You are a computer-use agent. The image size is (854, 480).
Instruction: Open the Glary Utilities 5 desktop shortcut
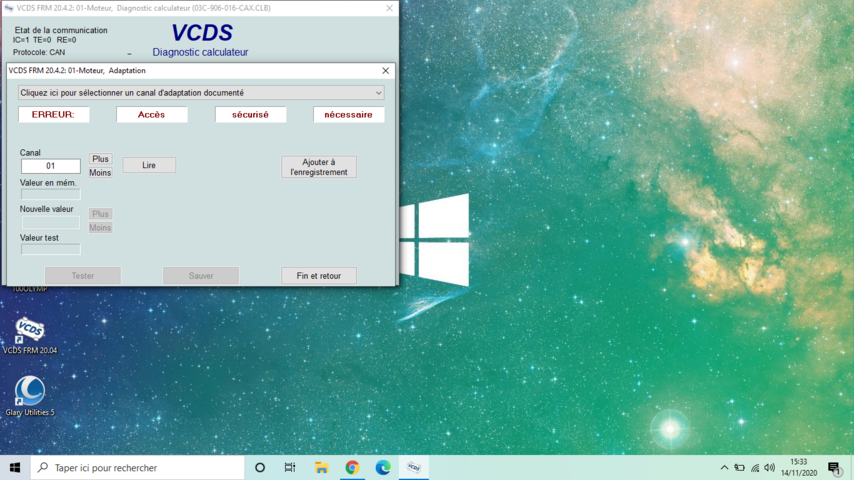pos(30,397)
